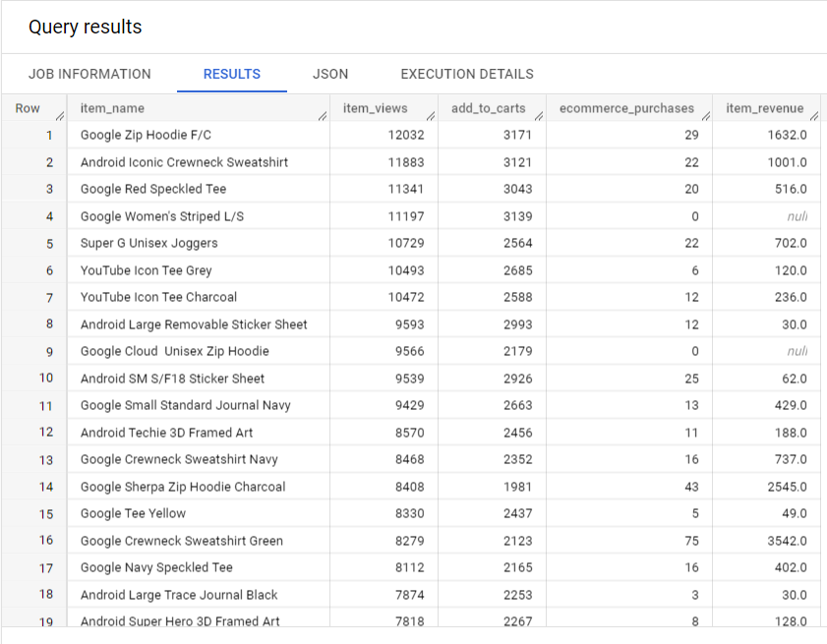Viewport: 827px width, 644px height.
Task: Click add_to_carts value 2993
Action: tap(518, 324)
